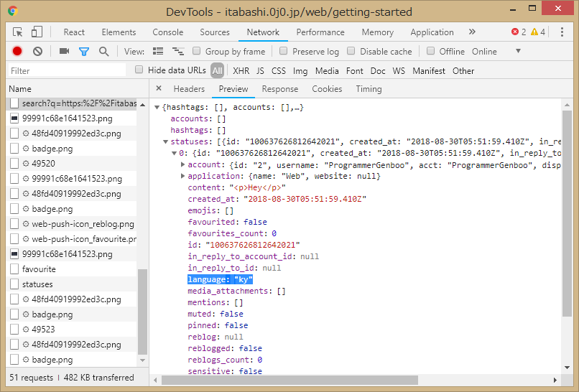Screen dimensions: 579x392
Task: Filter requests by XHR type
Action: (x=241, y=71)
